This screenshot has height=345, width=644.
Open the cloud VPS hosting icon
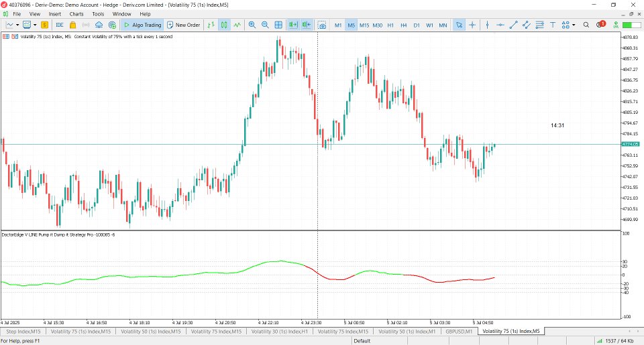pyautogui.click(x=99, y=25)
